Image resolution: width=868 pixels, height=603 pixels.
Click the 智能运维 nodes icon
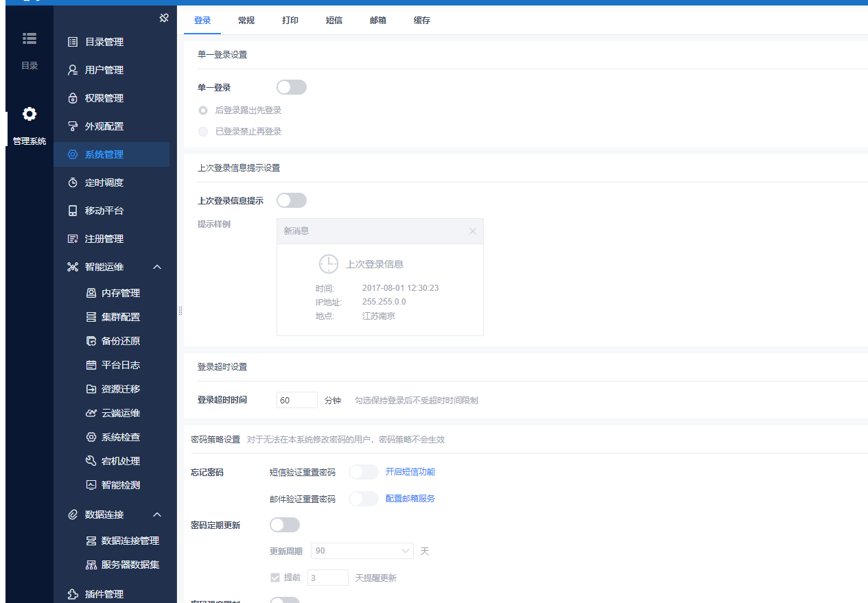(73, 267)
